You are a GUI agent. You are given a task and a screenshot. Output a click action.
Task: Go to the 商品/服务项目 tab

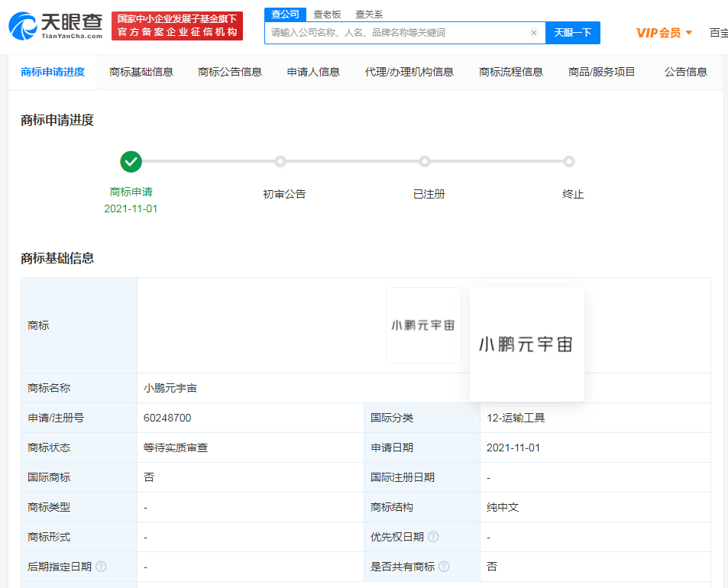tap(602, 72)
